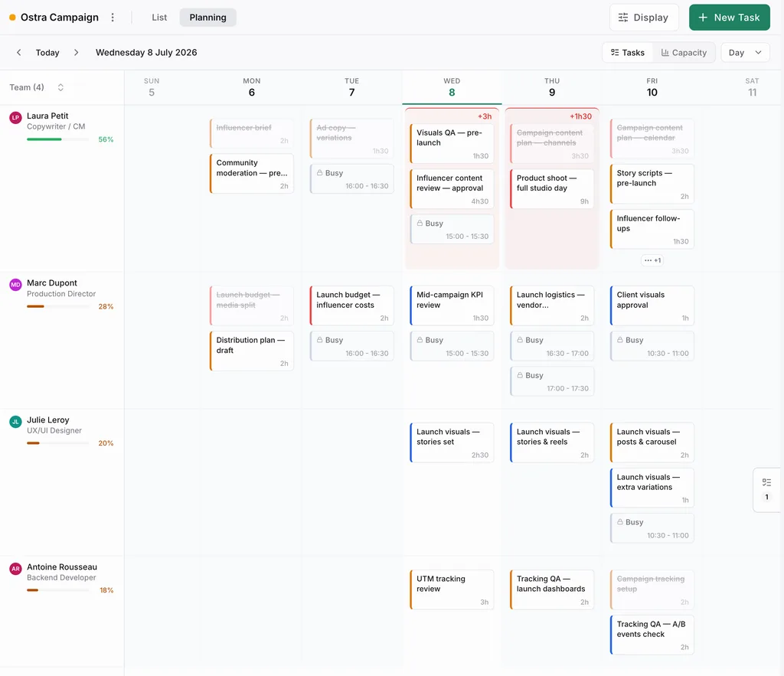Expand the Team (4) sort selector
Viewport: 784px width, 676px height.
coord(60,87)
